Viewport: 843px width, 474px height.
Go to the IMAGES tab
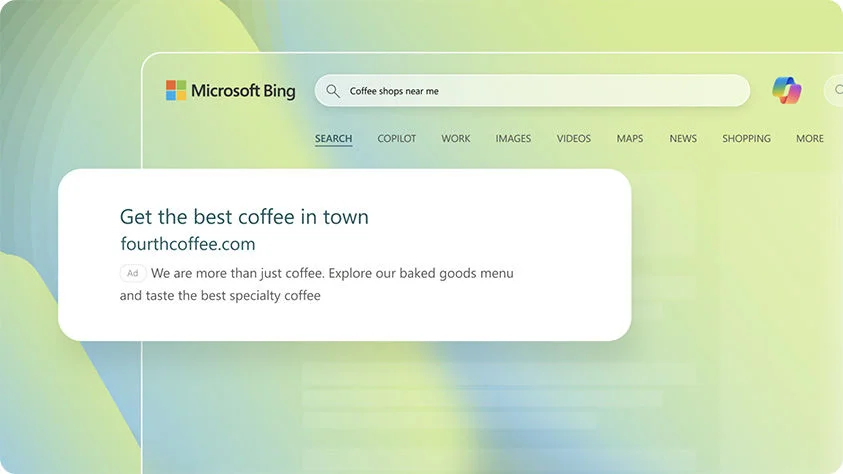tap(513, 139)
